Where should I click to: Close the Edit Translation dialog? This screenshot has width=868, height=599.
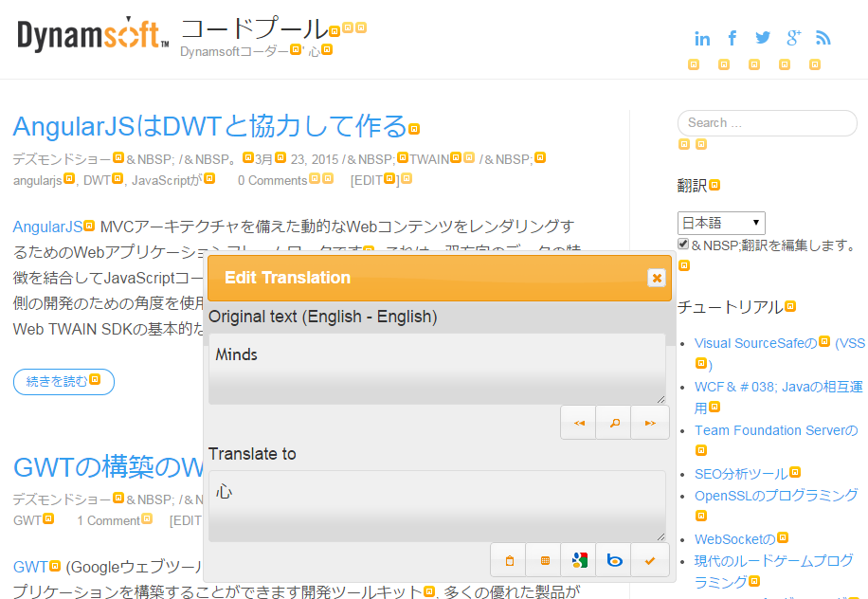[656, 278]
